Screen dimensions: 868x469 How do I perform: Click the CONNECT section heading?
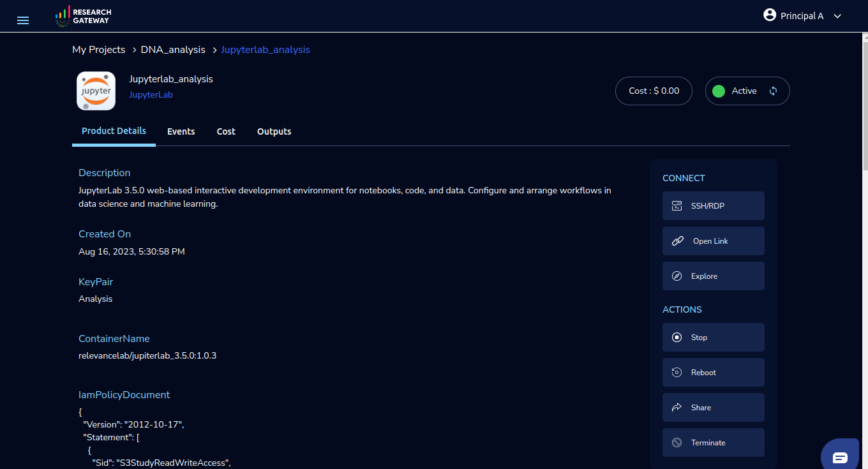click(x=684, y=179)
